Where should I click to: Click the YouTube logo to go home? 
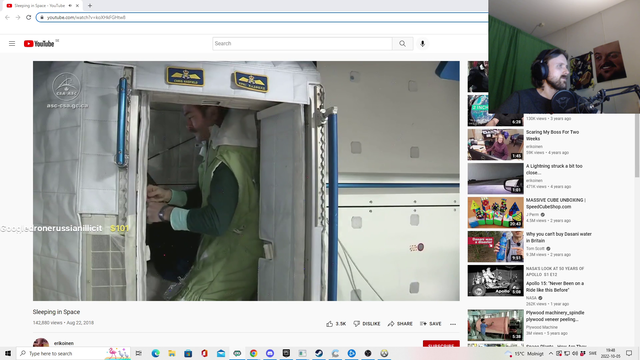coord(39,44)
